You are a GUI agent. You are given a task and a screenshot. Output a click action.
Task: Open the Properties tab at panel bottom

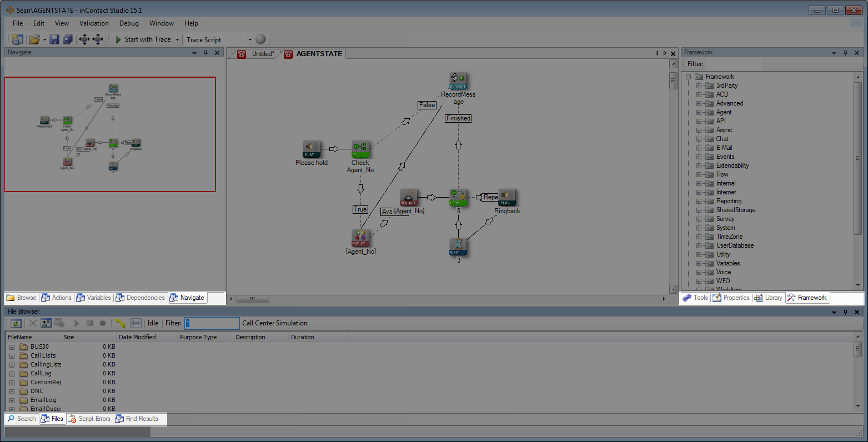tap(731, 298)
